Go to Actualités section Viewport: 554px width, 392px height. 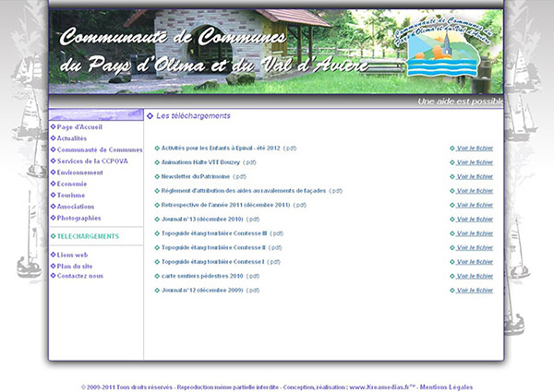tap(72, 138)
